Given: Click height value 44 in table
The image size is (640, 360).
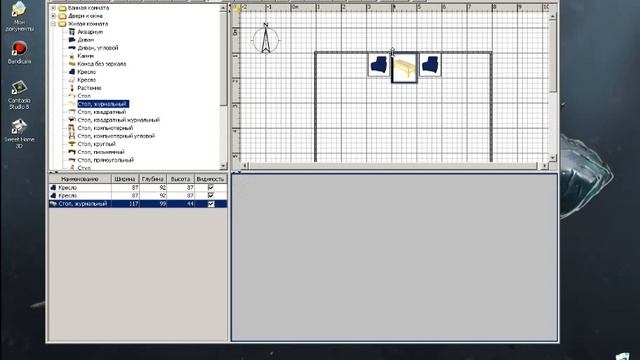Looking at the screenshot, I should point(190,204).
